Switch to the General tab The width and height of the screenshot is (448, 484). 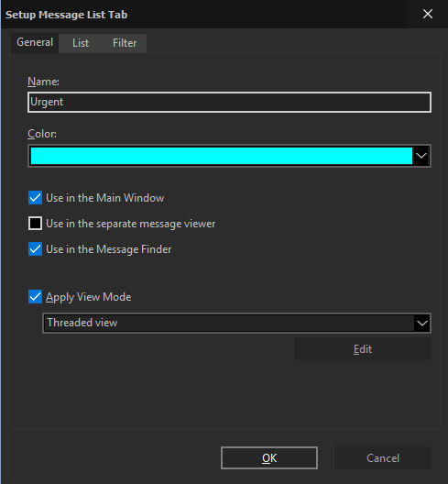[35, 42]
